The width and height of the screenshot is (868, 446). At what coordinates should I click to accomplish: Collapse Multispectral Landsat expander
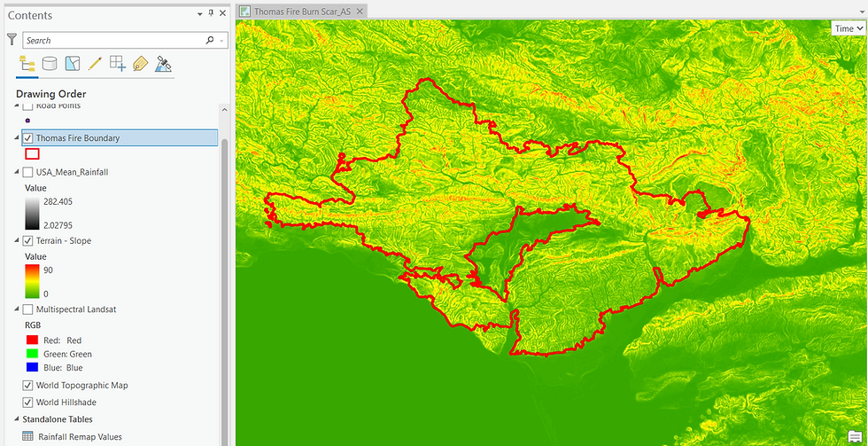tap(17, 309)
